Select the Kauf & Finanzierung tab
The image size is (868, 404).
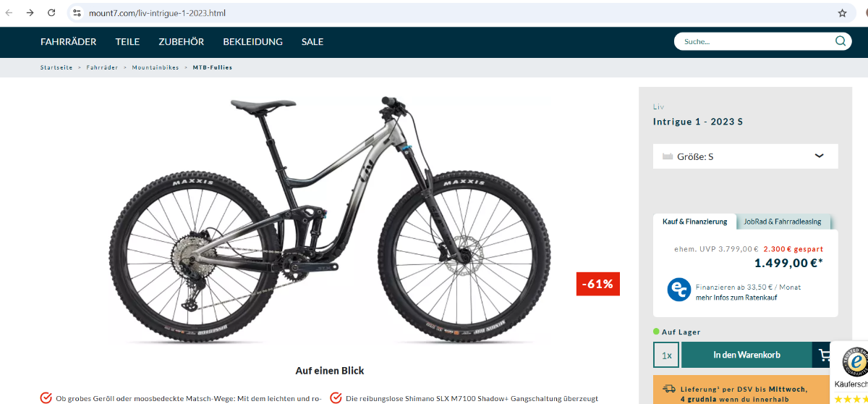[694, 222]
